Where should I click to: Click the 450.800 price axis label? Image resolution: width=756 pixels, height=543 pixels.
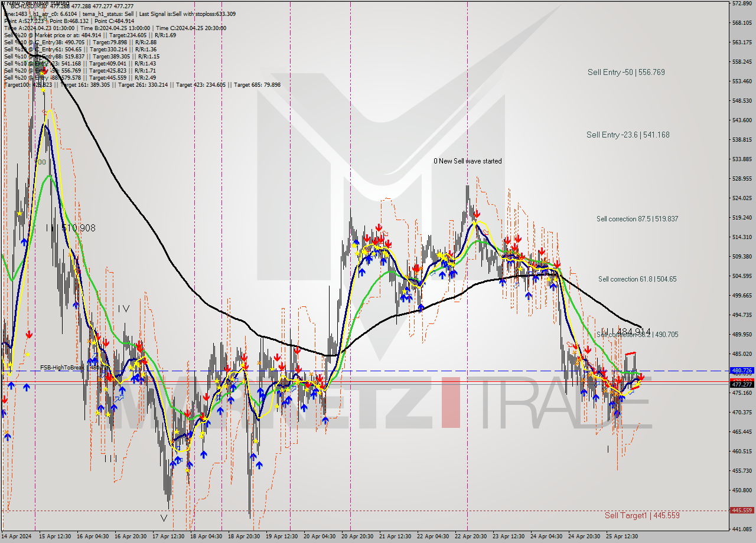742,490
